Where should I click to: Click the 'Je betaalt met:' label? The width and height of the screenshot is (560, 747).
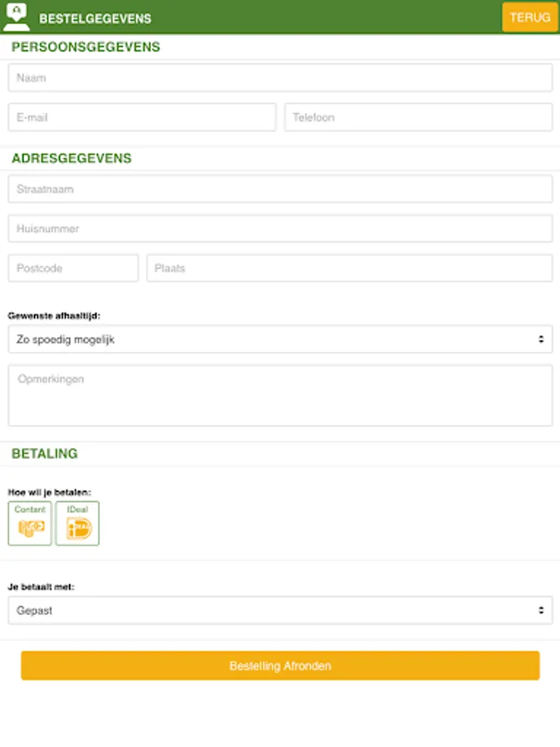pyautogui.click(x=41, y=587)
